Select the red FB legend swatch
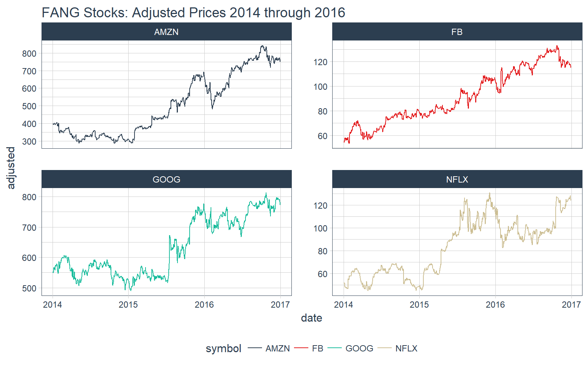588x368 pixels. tap(301, 348)
